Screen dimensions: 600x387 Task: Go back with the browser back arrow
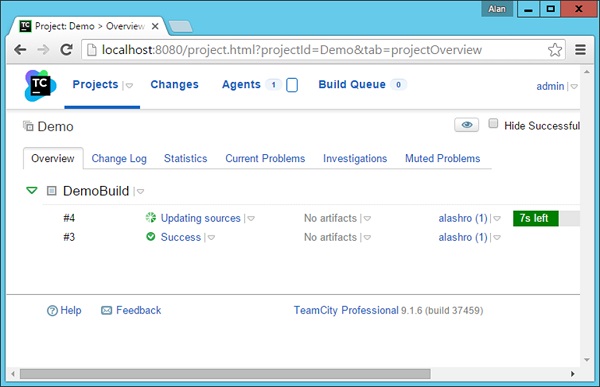click(x=20, y=50)
